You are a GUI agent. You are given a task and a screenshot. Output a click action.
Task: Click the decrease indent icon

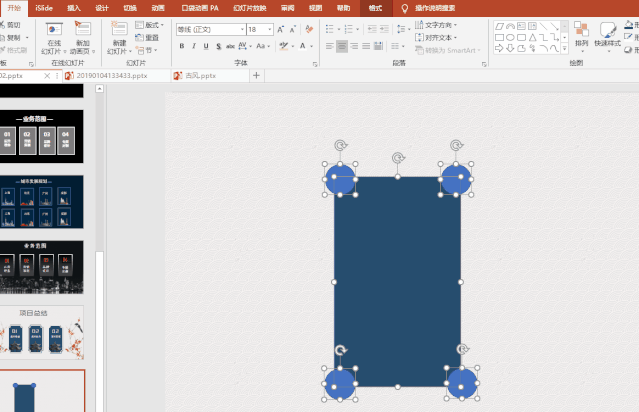(372, 29)
